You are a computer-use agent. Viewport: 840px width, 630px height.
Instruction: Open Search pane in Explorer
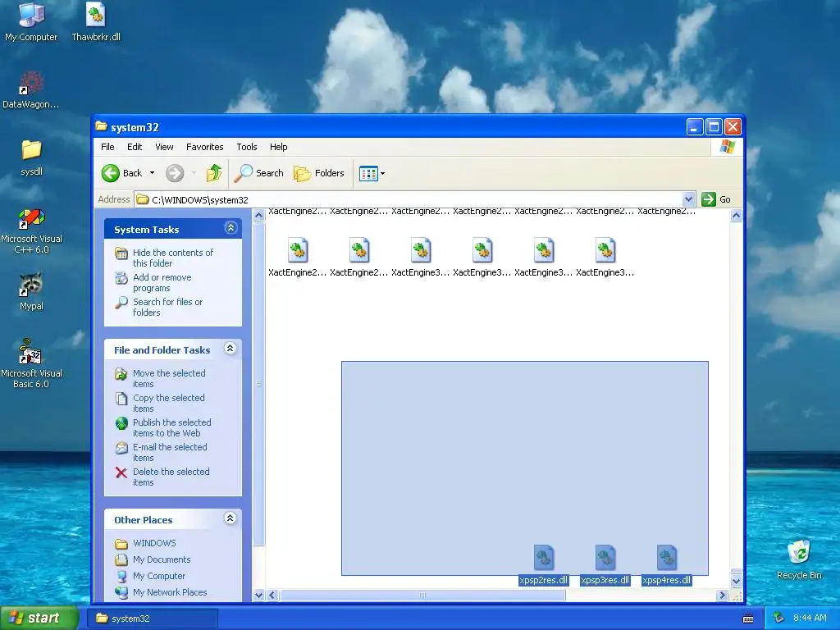coord(259,173)
